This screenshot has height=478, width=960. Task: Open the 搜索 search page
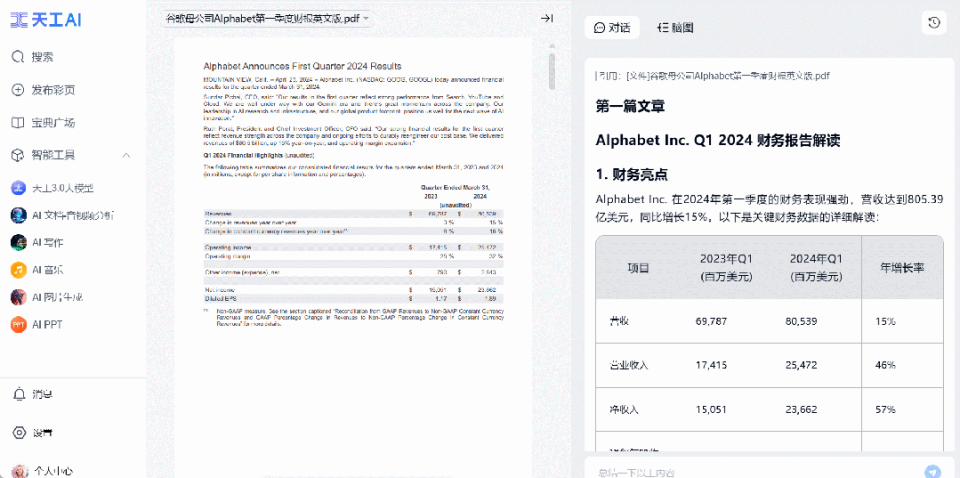pyautogui.click(x=32, y=57)
